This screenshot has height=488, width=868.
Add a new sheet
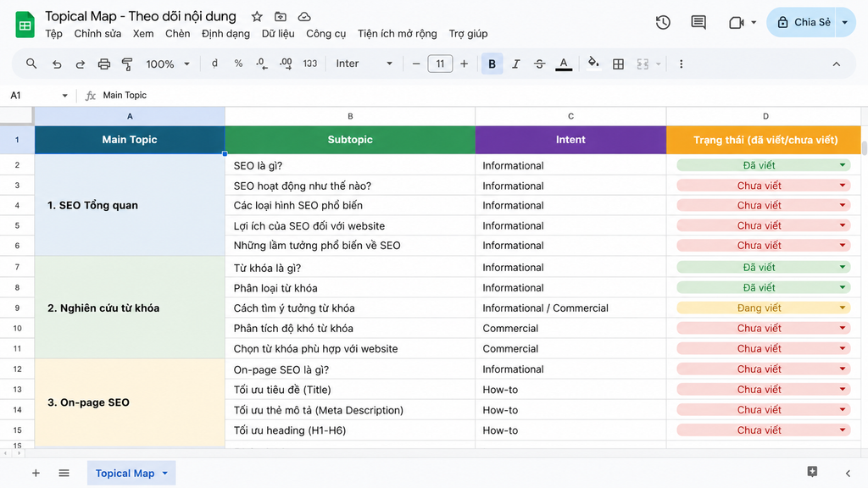[x=36, y=473]
